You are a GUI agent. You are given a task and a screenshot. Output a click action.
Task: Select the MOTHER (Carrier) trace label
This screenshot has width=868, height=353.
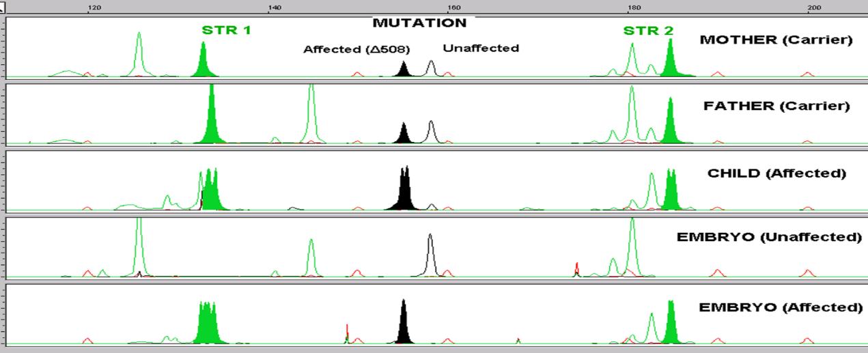tap(776, 40)
